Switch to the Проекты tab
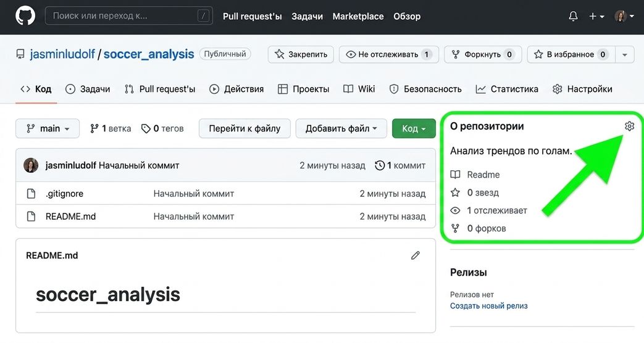 [304, 89]
